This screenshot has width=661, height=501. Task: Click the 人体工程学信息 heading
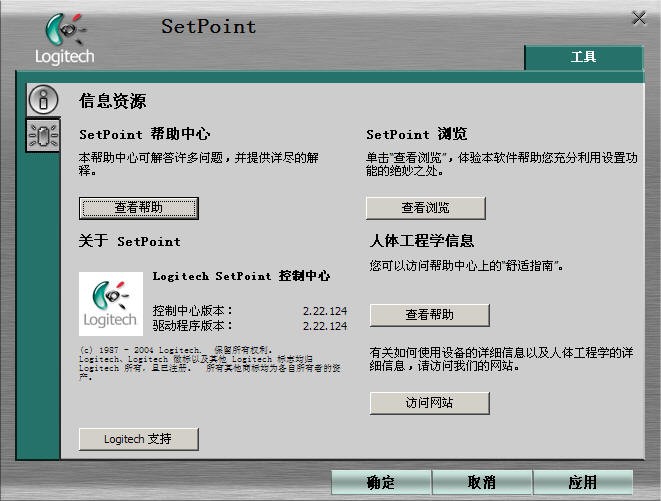click(422, 241)
